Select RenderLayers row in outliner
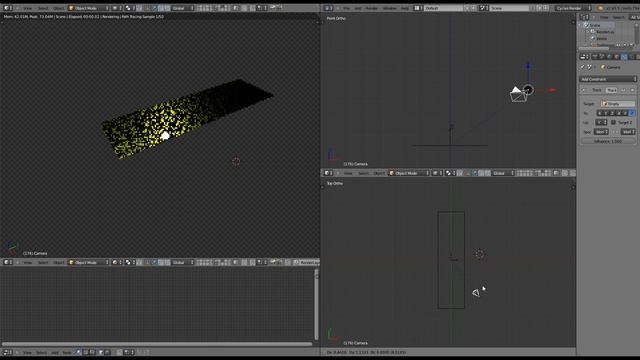The image size is (640, 360). tap(605, 32)
